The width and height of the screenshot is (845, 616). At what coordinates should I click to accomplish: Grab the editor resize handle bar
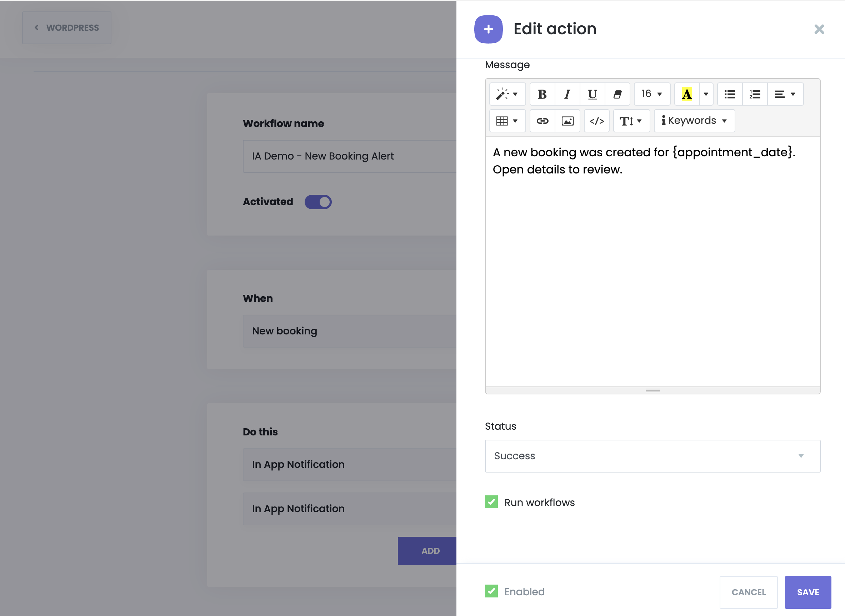[652, 390]
